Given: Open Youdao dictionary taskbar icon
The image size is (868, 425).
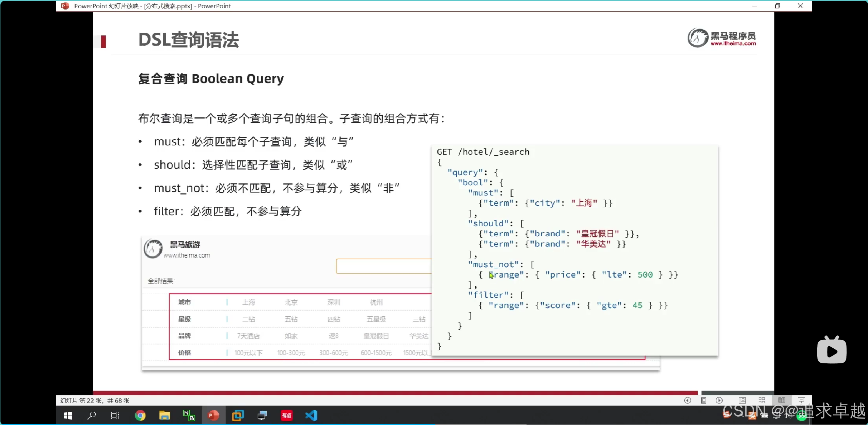Looking at the screenshot, I should pyautogui.click(x=287, y=415).
